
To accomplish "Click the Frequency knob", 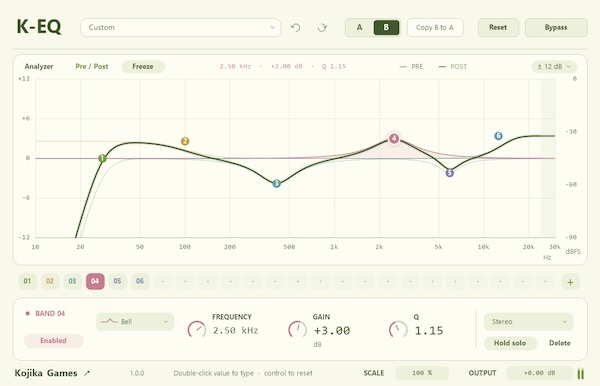I will [x=196, y=329].
